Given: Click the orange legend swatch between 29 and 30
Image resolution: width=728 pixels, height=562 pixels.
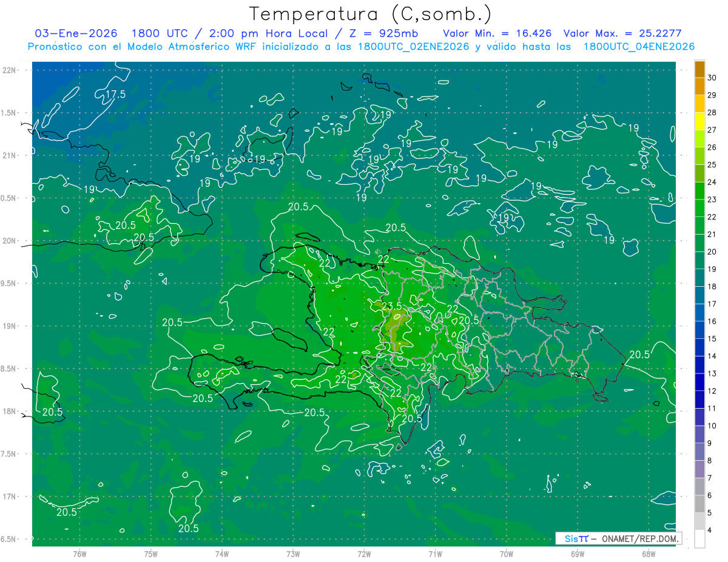Looking at the screenshot, I should 699,87.
